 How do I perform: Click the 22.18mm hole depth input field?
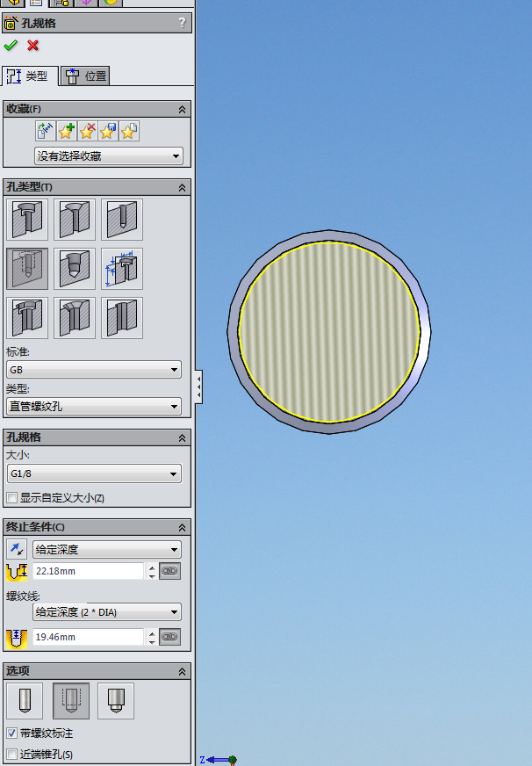88,571
